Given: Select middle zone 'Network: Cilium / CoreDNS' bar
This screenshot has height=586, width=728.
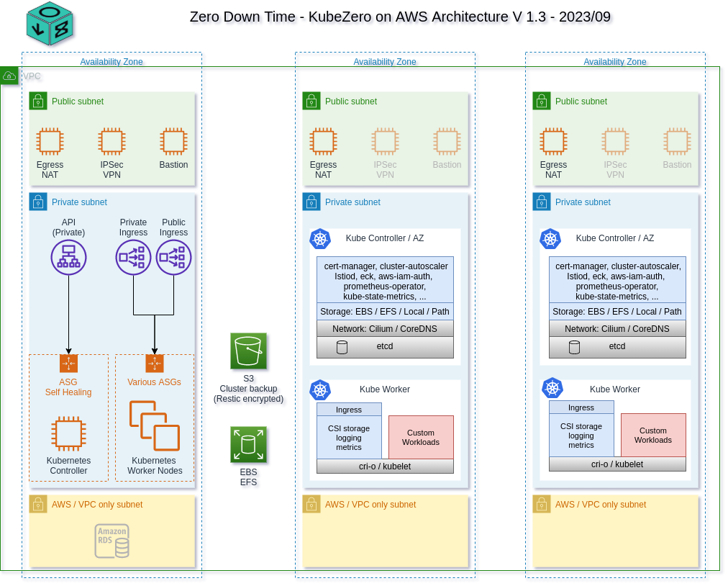Looking at the screenshot, I should 385,328.
